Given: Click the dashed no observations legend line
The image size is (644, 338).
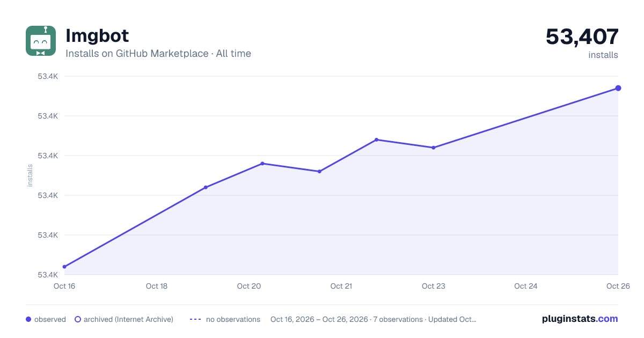Looking at the screenshot, I should point(195,319).
